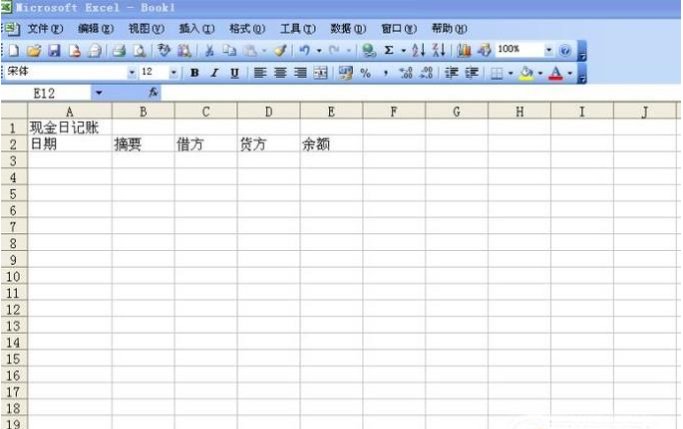
Task: Merge and center selected cells
Action: point(321,73)
